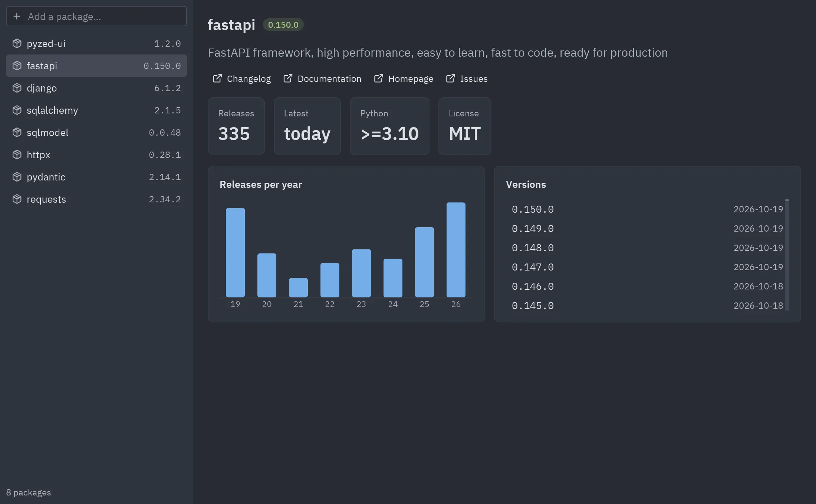Image resolution: width=816 pixels, height=504 pixels.
Task: Click the 2026 bar in releases chart
Action: (x=456, y=250)
